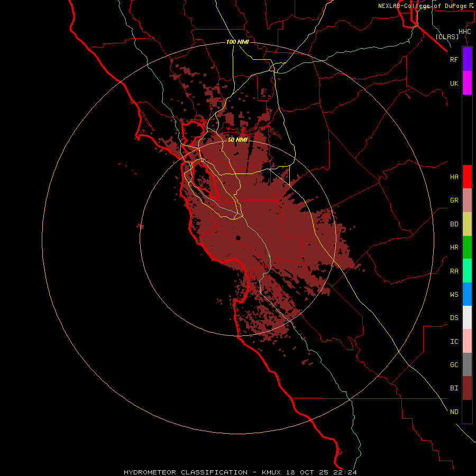Click the dusty pink GR legend swatch

[x=467, y=200]
